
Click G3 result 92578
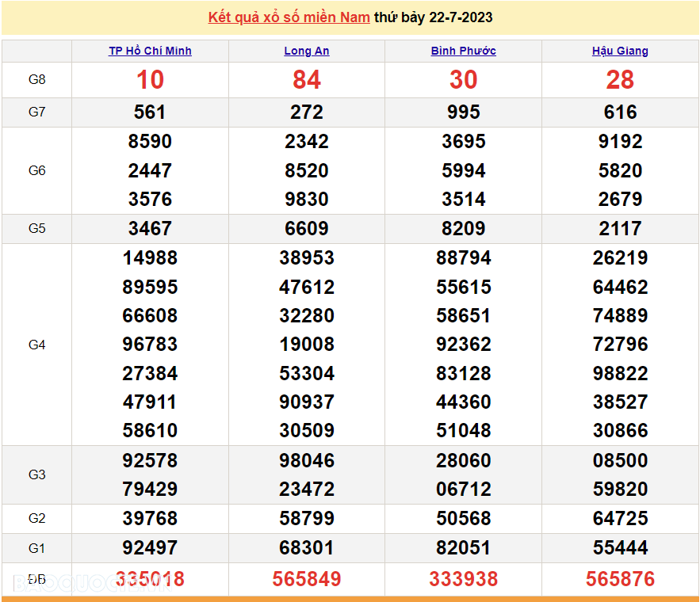click(150, 460)
